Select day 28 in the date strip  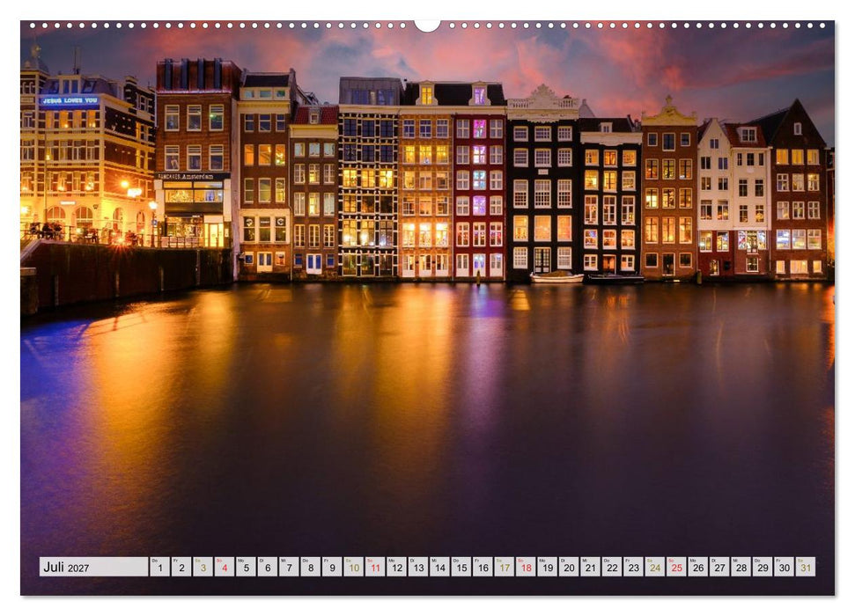[x=741, y=567]
